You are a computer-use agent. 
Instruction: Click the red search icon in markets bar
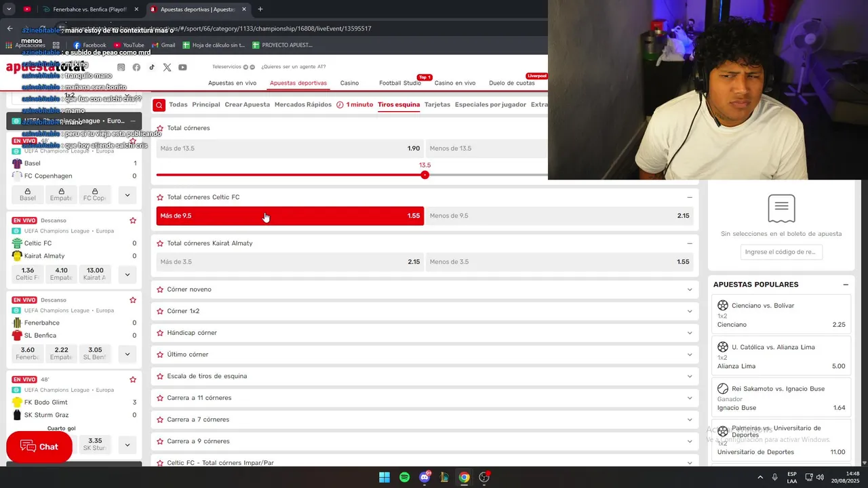pyautogui.click(x=159, y=105)
